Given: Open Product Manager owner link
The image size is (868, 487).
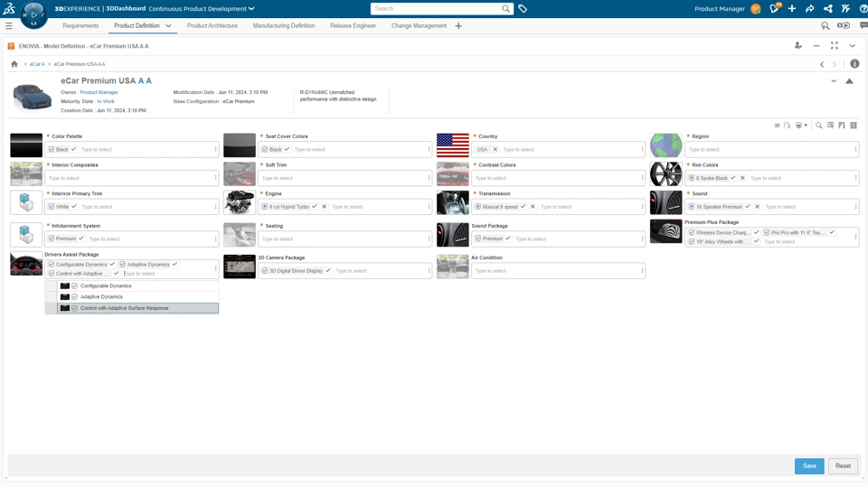Looking at the screenshot, I should 99,92.
